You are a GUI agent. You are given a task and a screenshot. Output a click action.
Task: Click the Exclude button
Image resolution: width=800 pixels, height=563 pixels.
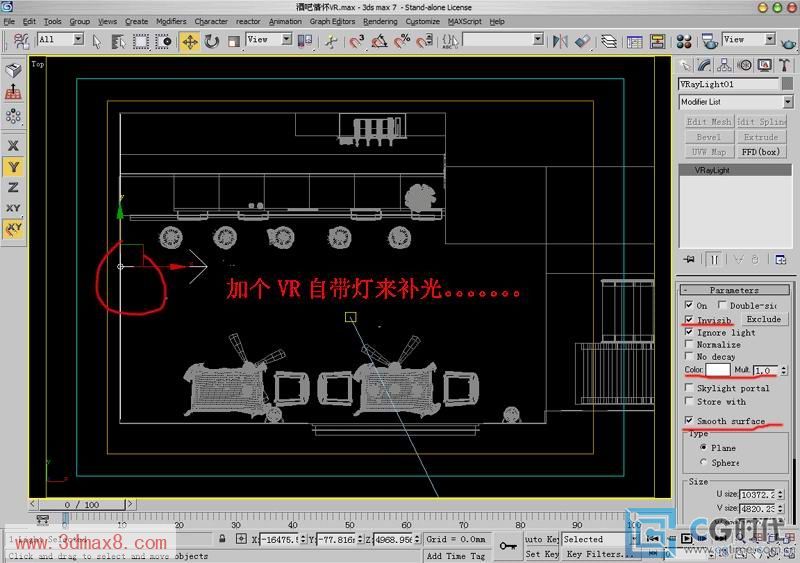click(764, 319)
